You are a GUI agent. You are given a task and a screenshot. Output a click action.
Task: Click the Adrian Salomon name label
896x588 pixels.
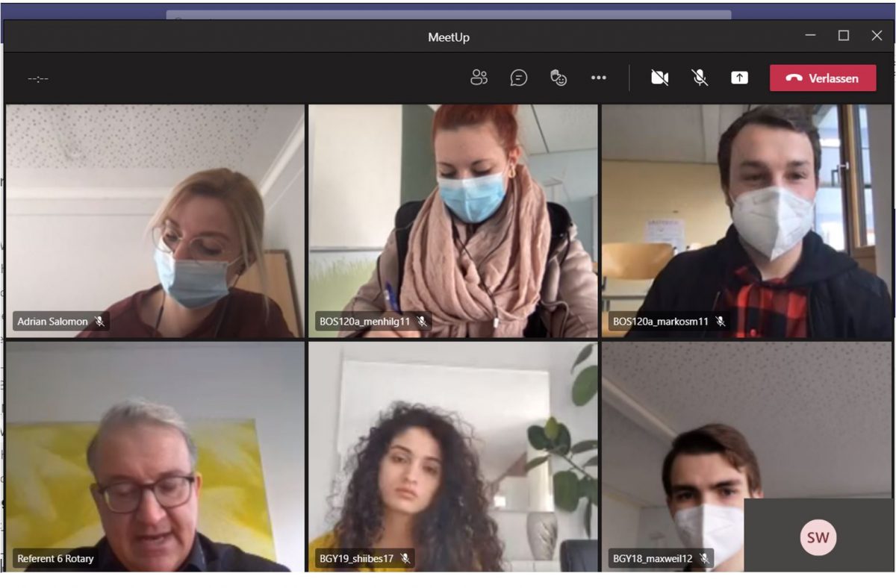click(x=52, y=322)
